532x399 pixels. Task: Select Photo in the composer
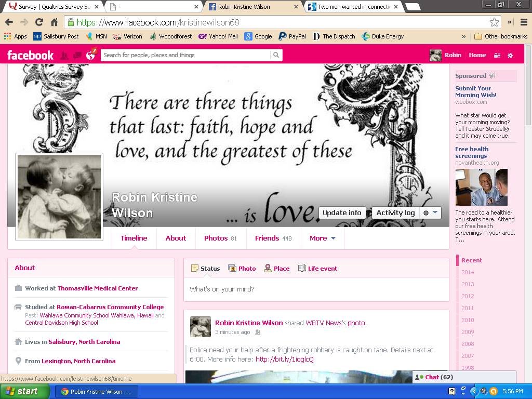click(242, 269)
